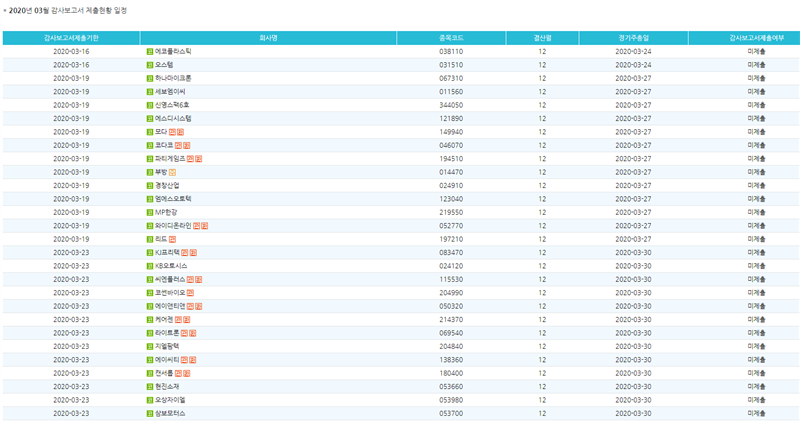Open company name in row 011560
Viewport: 800px width, 422px height.
tap(170, 92)
